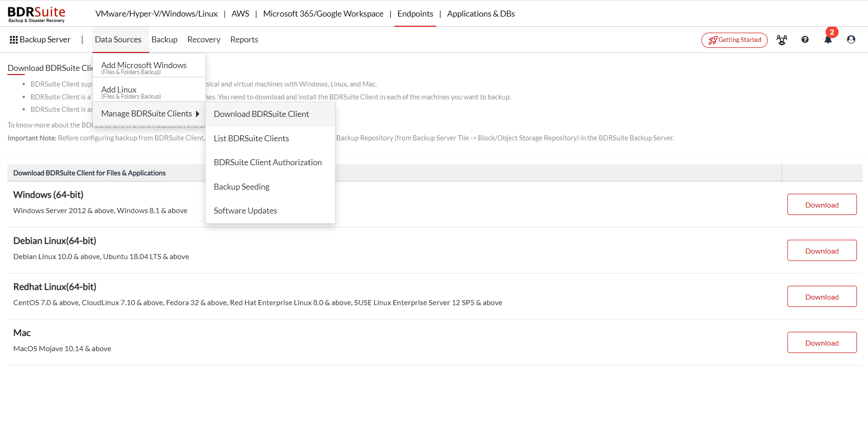Select Backup Seeding submenu item
The height and width of the screenshot is (428, 868).
point(270,187)
